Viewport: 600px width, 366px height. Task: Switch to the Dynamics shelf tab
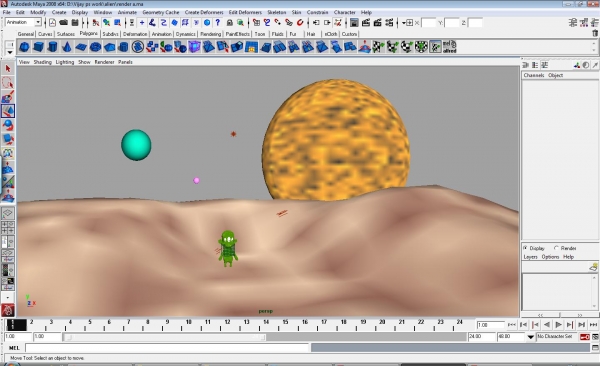pos(186,34)
